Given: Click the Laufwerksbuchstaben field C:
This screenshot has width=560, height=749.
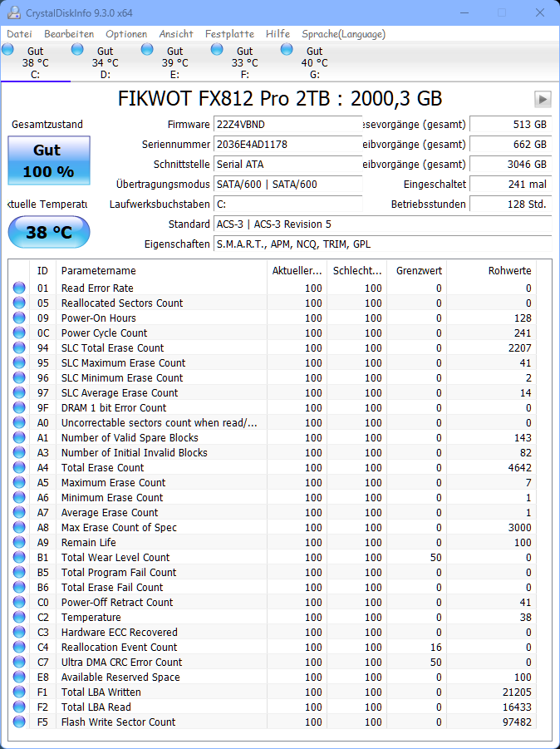Looking at the screenshot, I should point(287,204).
